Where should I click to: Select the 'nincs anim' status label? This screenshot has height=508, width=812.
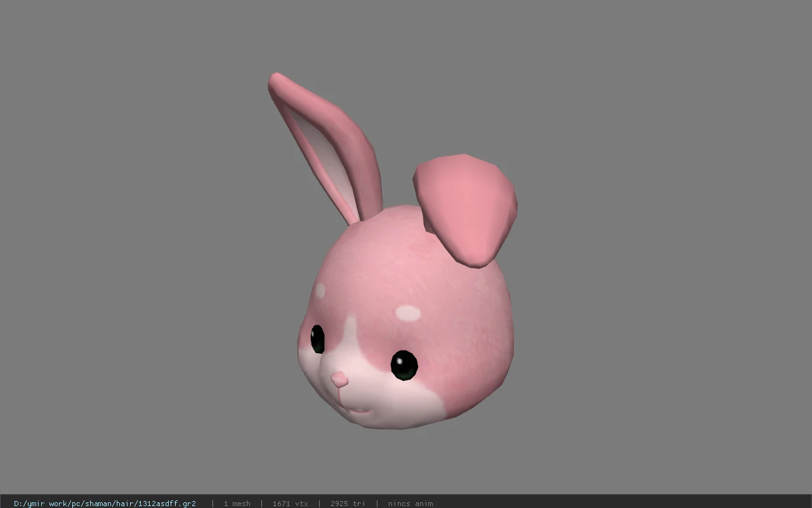point(410,504)
